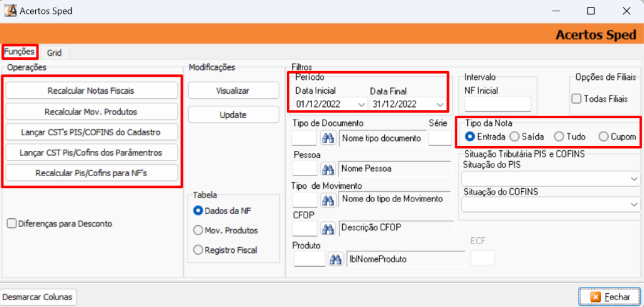Image resolution: width=644 pixels, height=307 pixels.
Task: Focus the ECF input field
Action: point(482,258)
